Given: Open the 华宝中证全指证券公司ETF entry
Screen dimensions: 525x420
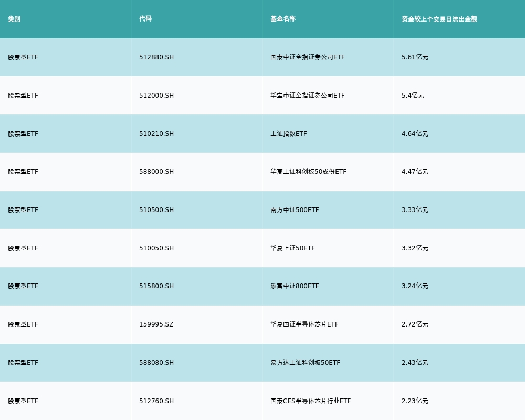Looking at the screenshot, I should 308,96.
